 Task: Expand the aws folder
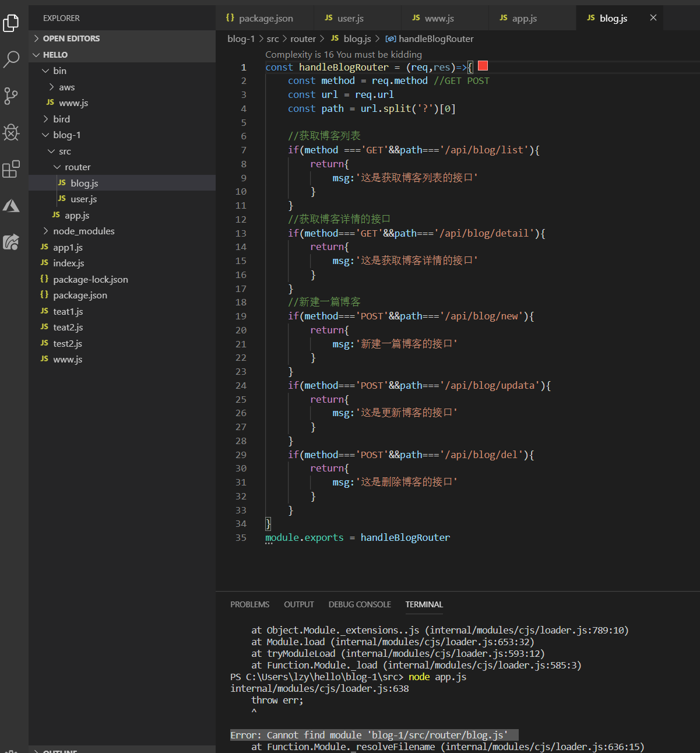click(x=66, y=87)
